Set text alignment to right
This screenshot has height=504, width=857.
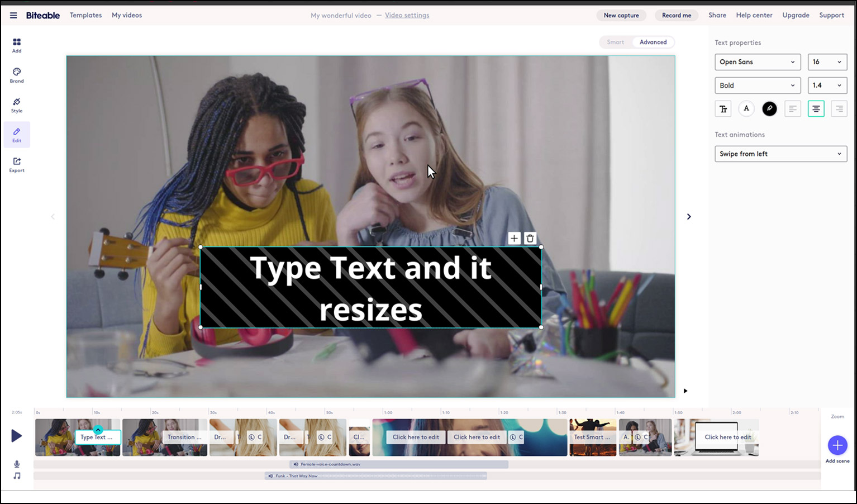(x=839, y=109)
